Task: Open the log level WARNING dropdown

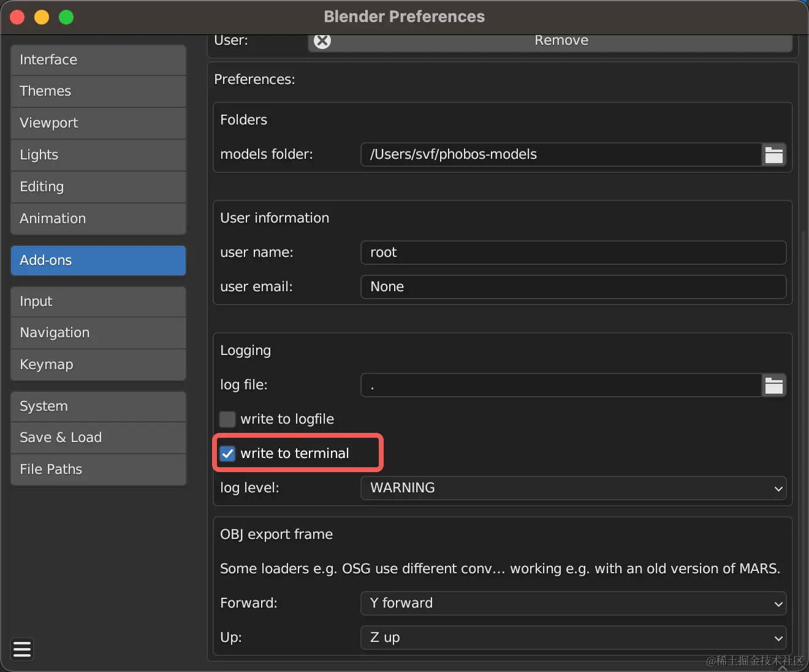Action: (x=573, y=488)
